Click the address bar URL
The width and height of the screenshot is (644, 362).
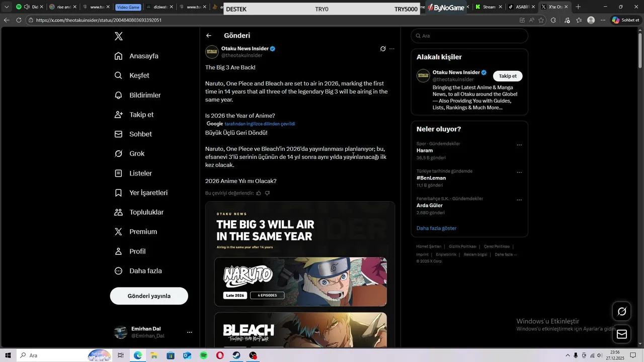point(99,20)
